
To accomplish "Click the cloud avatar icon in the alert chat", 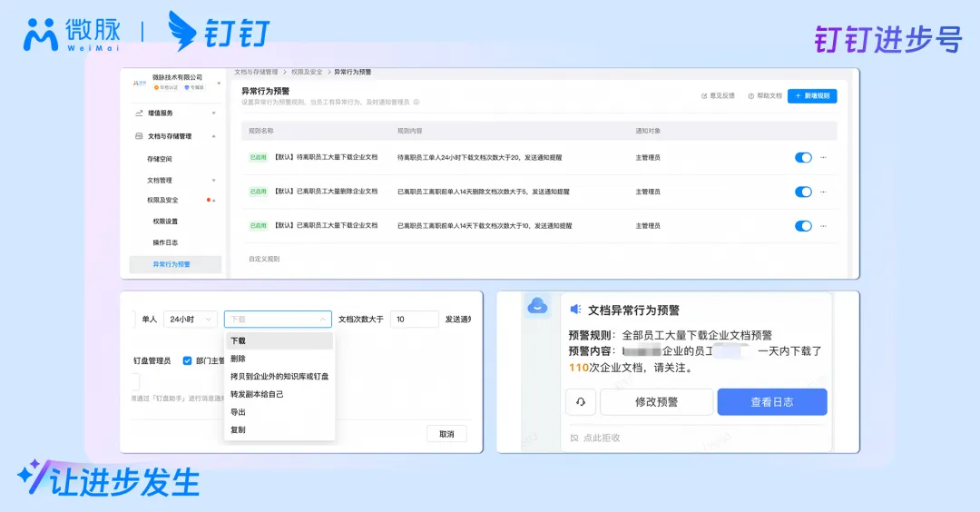I will click(537, 306).
